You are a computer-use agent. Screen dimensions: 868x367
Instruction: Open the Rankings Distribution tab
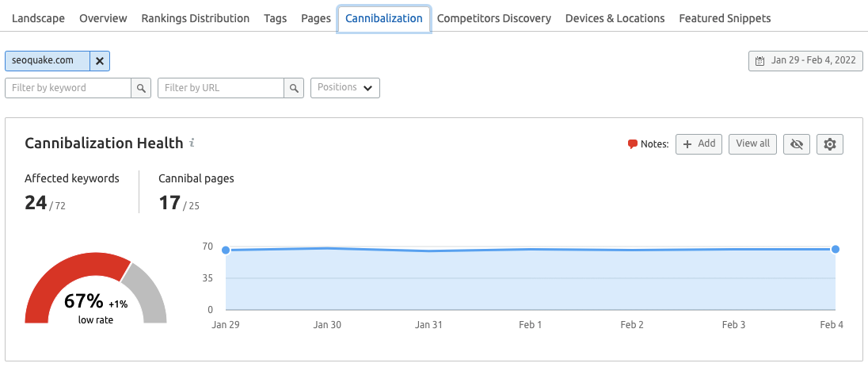click(x=195, y=18)
